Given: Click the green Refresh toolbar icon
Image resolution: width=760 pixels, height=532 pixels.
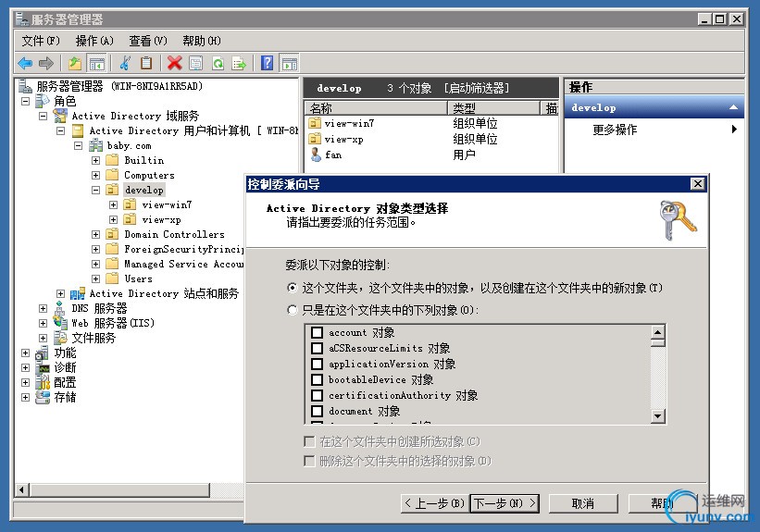Looking at the screenshot, I should (x=218, y=63).
